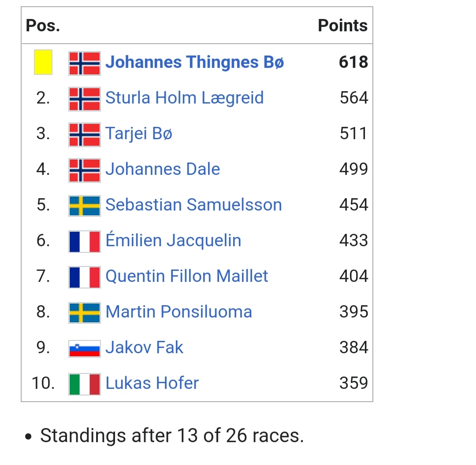Viewport: 476px width, 465px height.
Task: Click the Italy flag beside Lukas Hofer
Action: click(85, 384)
